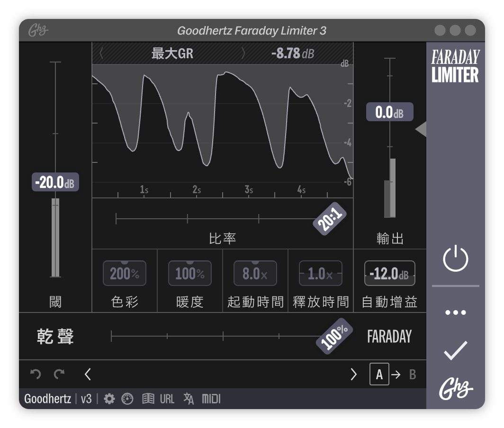Click the Faraday Limiter sidebar logo

tap(455, 66)
